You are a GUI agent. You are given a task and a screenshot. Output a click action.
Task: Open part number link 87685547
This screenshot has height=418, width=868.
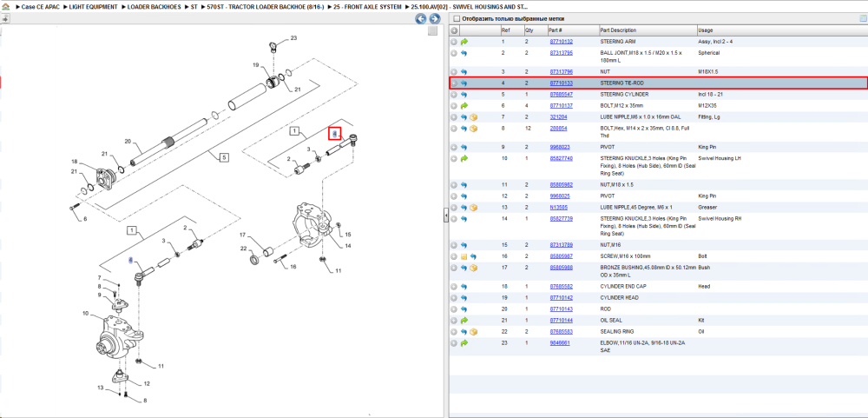pos(561,95)
